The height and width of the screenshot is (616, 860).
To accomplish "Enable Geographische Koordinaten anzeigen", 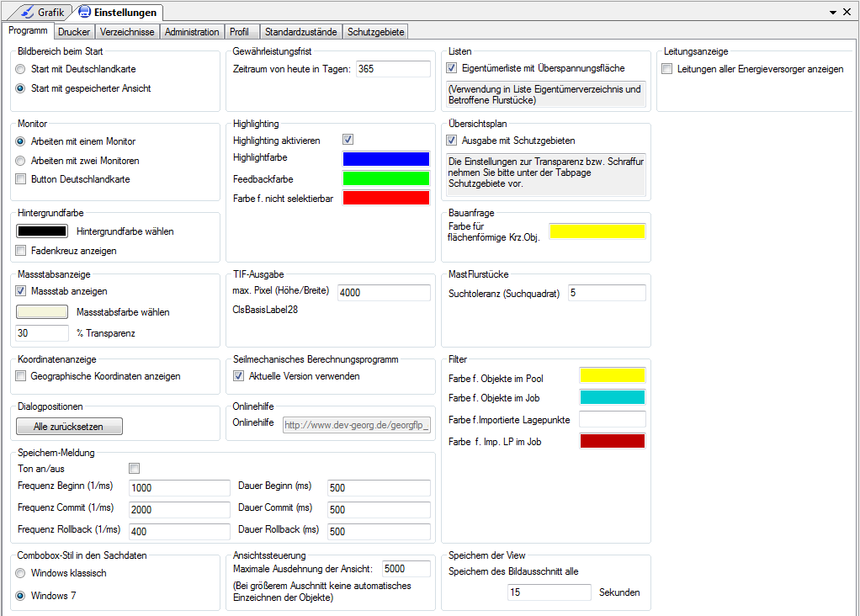I will pos(21,376).
